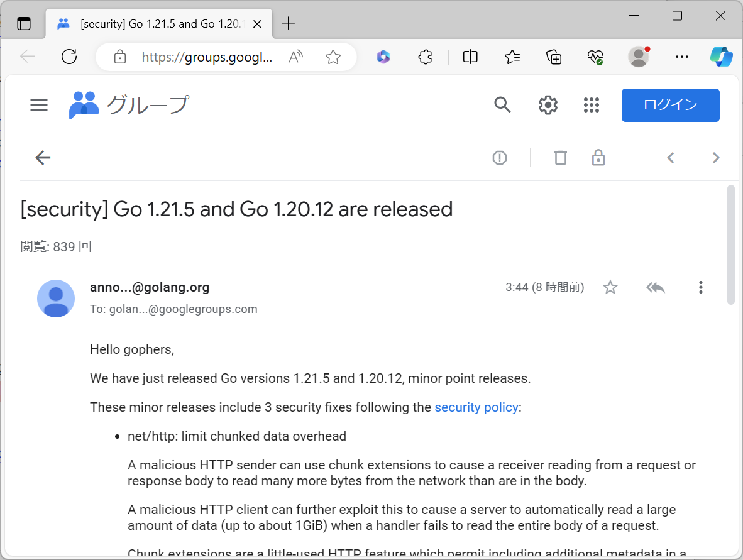Refresh the current page

coord(69,57)
